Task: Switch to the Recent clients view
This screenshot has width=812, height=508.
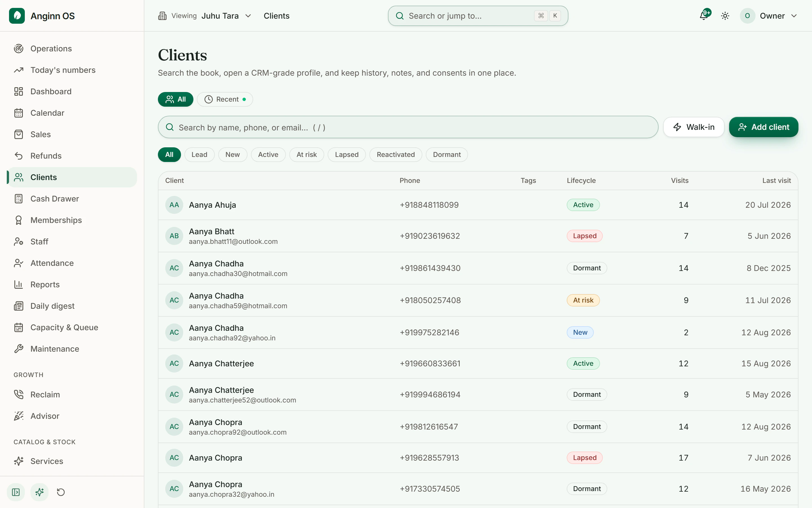Action: (225, 99)
